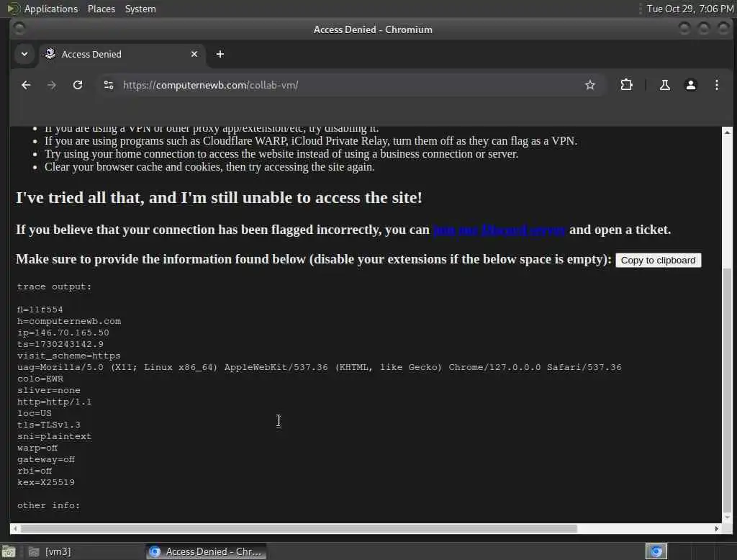Viewport: 737px width, 560px height.
Task: Click the scroll up arrow
Action: point(727,132)
